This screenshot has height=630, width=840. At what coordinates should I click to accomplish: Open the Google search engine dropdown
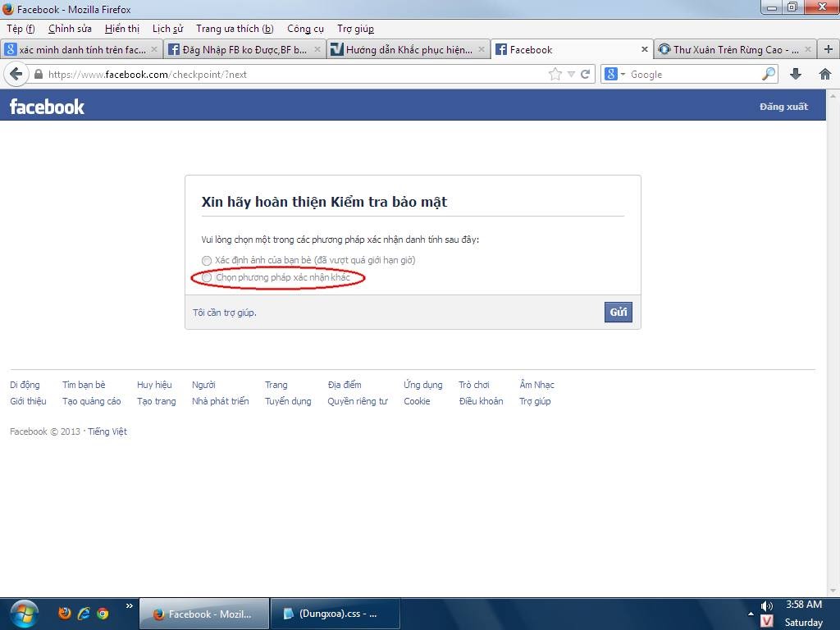[x=614, y=74]
